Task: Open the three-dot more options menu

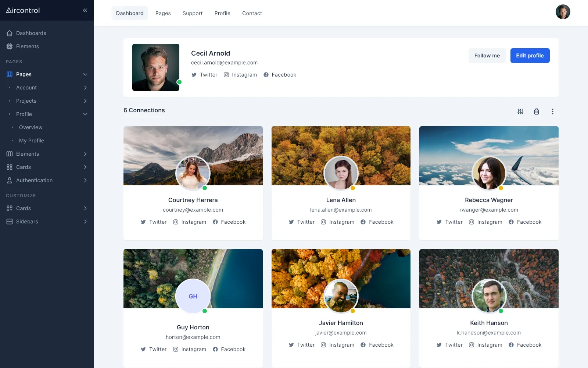Action: coord(553,112)
